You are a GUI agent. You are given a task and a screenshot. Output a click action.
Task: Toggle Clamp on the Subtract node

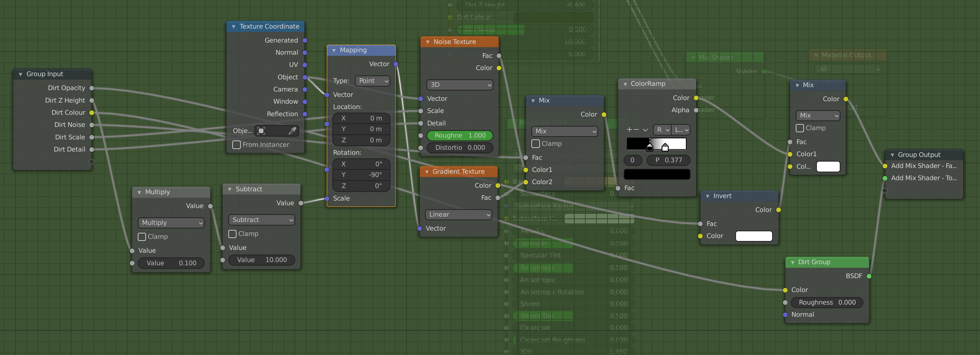point(233,234)
